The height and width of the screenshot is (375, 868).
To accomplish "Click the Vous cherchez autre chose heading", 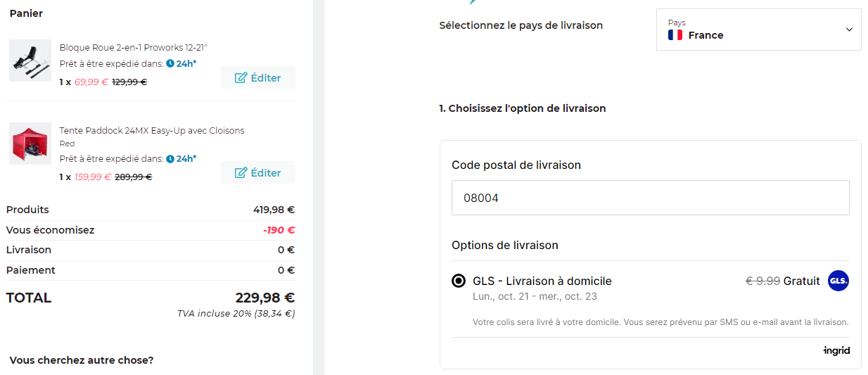I will 82,360.
